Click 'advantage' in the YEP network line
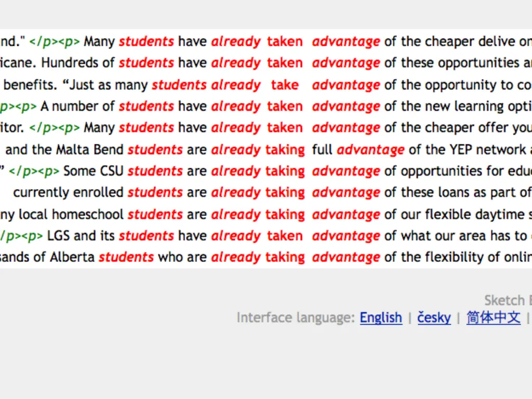 coord(370,150)
